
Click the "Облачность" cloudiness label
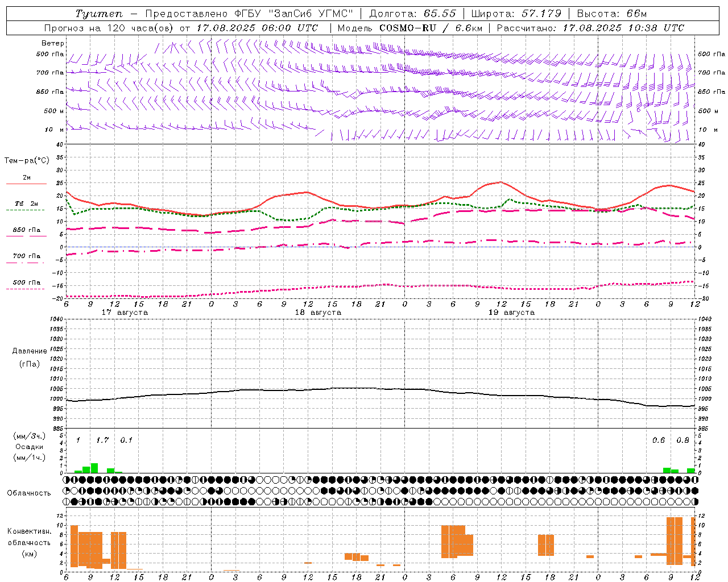(x=29, y=493)
